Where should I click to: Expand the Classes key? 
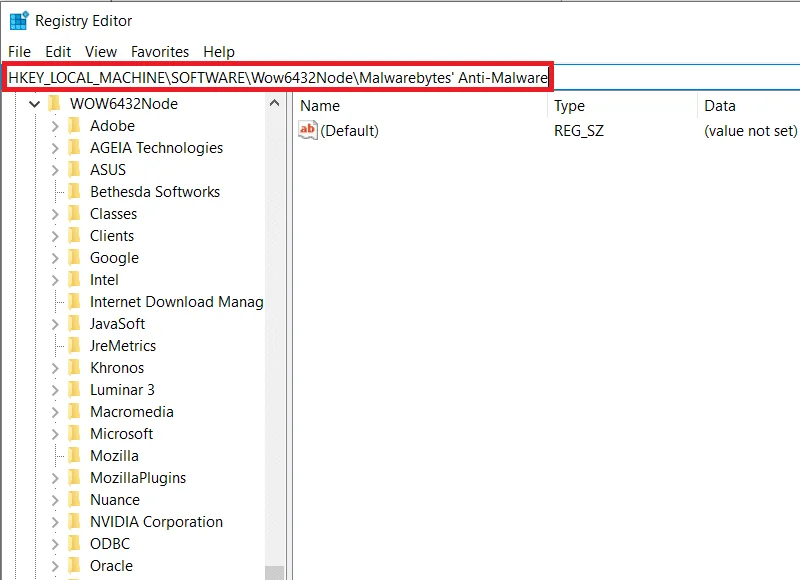pyautogui.click(x=55, y=214)
